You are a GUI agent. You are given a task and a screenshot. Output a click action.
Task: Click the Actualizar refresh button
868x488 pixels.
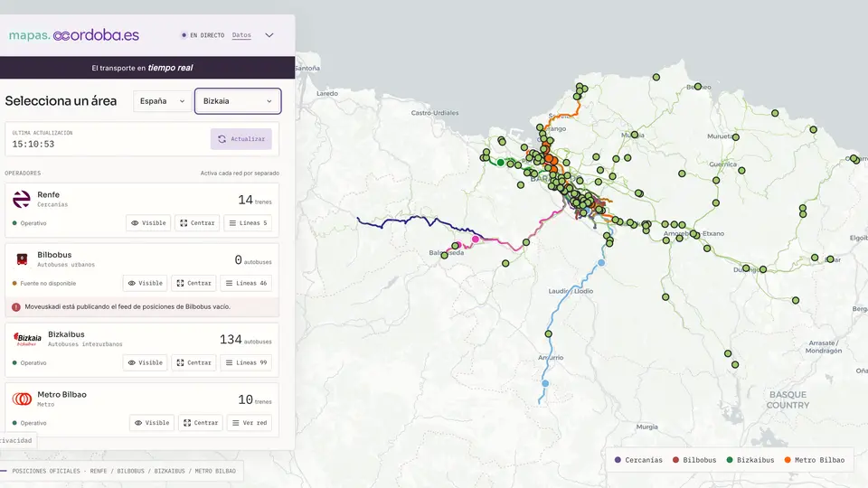[x=241, y=139]
